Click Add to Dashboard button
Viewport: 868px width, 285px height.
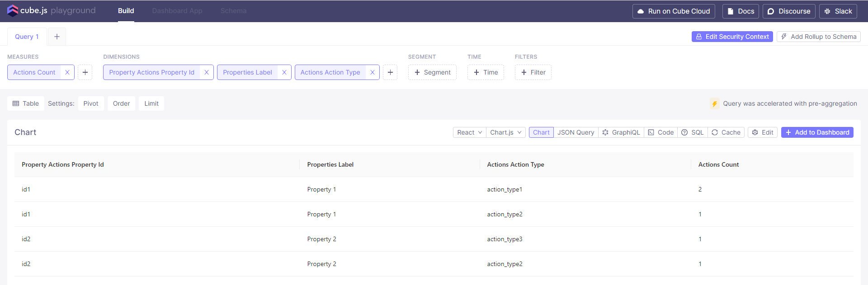click(x=817, y=132)
